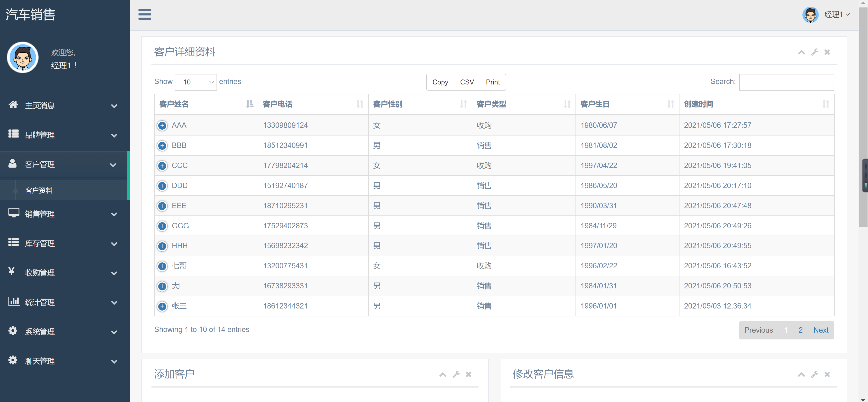The height and width of the screenshot is (402, 868).
Task: Sort table by 客户电话 column
Action: 313,104
